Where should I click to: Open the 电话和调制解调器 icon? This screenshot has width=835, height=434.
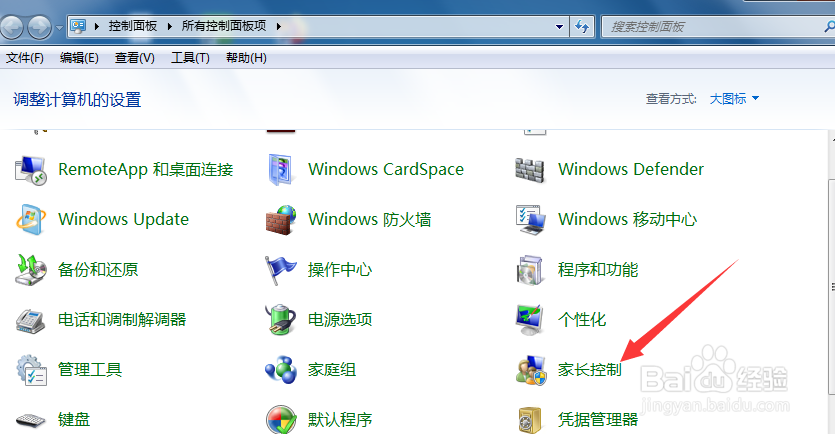pos(30,320)
